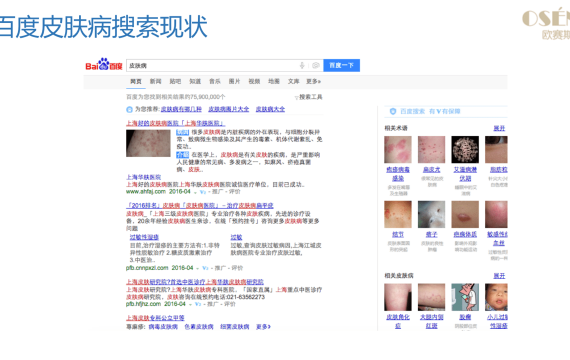This screenshot has height=360, width=570.
Task: Expand the arrow after pfb.hfjhz.com 2016-04
Action: [x=190, y=304]
